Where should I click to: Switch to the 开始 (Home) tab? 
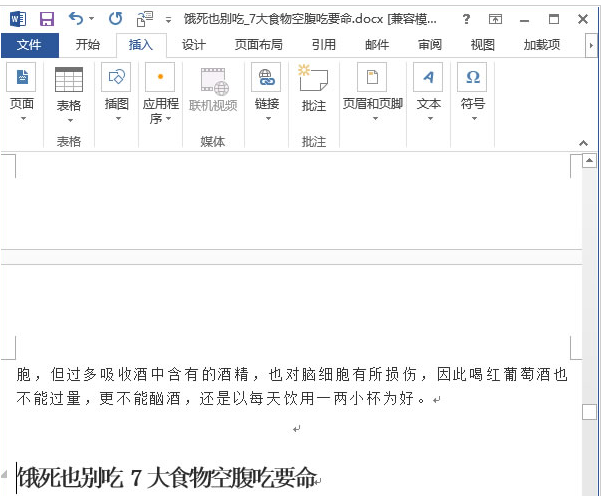[88, 45]
